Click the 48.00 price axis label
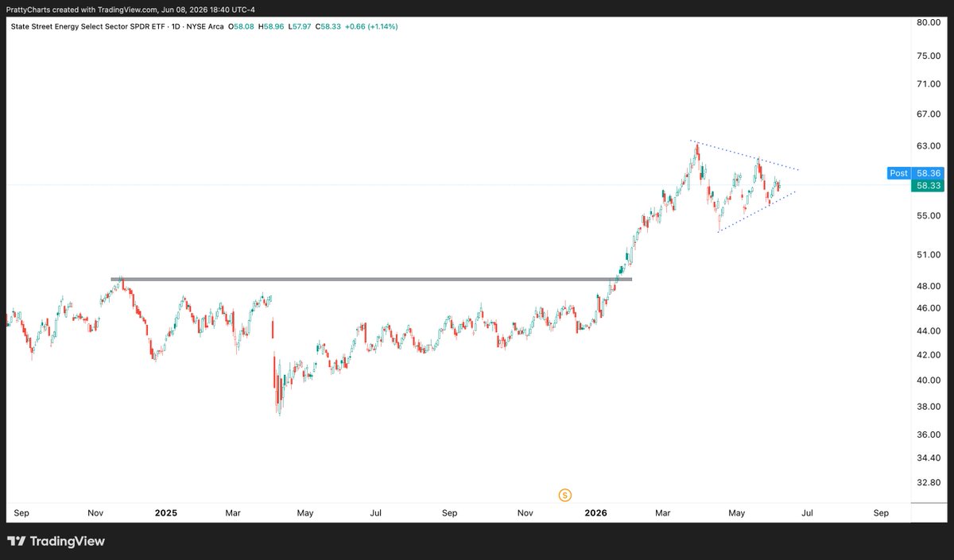Viewport: 954px width, 560px height. [x=928, y=286]
